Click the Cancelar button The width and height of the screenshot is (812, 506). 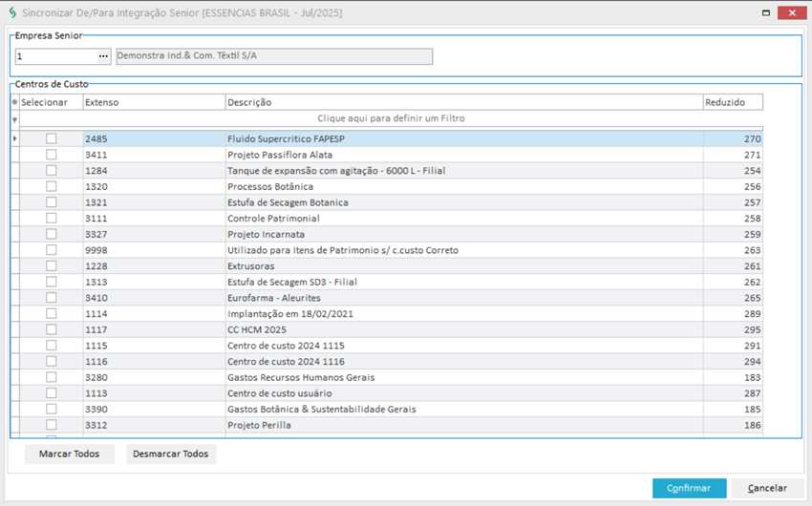(x=767, y=488)
